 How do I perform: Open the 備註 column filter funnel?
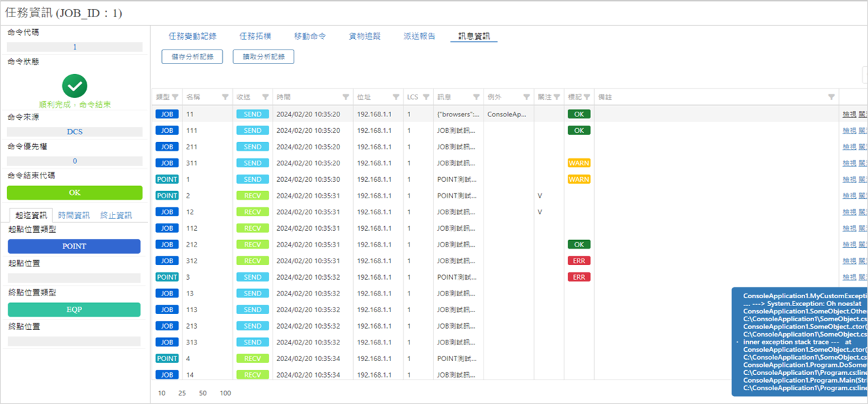coord(832,97)
